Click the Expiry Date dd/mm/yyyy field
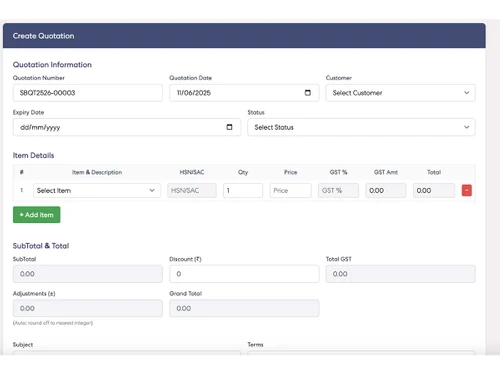The width and height of the screenshot is (500, 375). tap(127, 127)
